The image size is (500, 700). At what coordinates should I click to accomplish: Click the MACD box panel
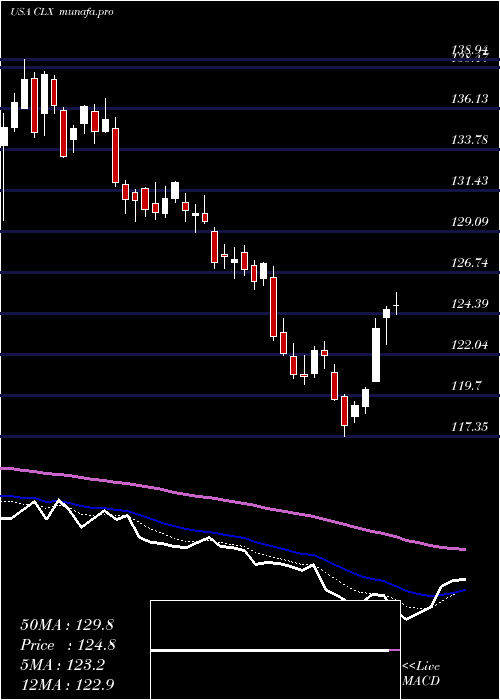tap(275, 650)
